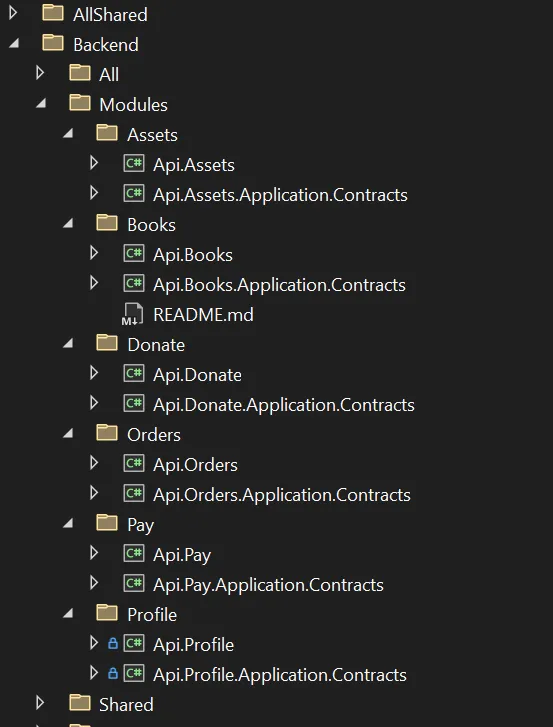The height and width of the screenshot is (727, 553).
Task: Open the README.md file
Action: [x=203, y=315]
